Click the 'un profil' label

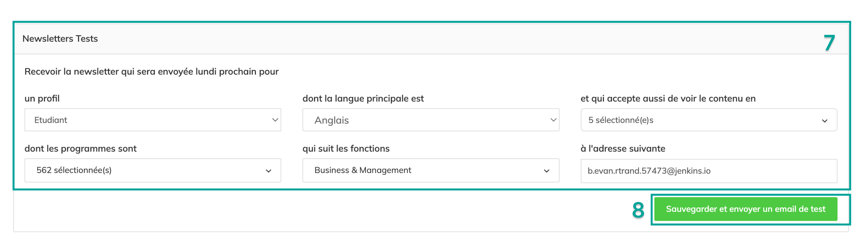tap(42, 99)
